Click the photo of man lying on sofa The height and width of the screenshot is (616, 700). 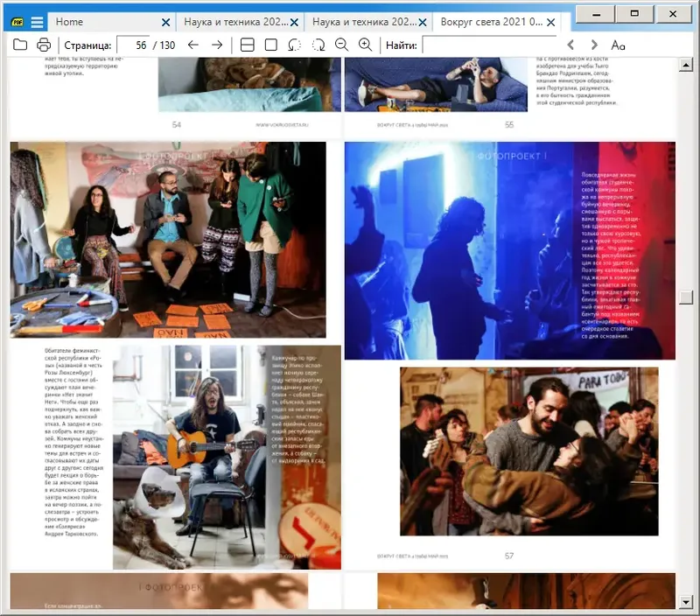tap(436, 84)
